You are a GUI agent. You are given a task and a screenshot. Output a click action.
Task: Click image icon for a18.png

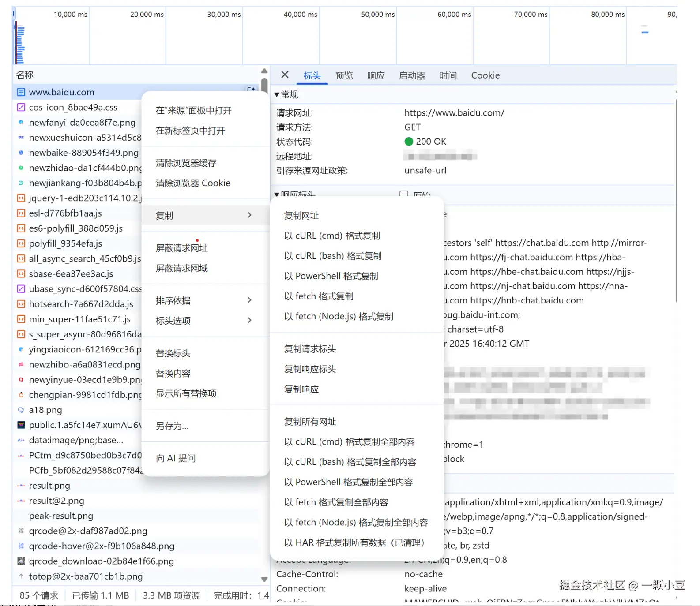tap(21, 410)
